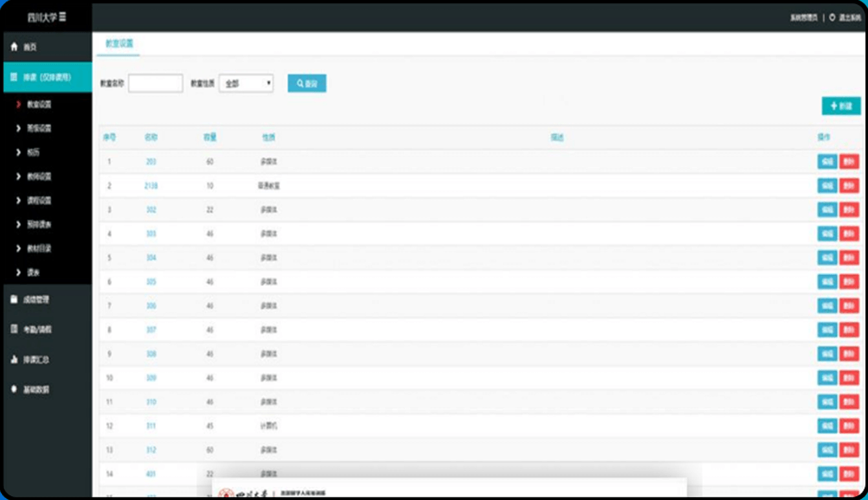Open classroom link 305
Screen dimensions: 868x500
[x=151, y=282]
